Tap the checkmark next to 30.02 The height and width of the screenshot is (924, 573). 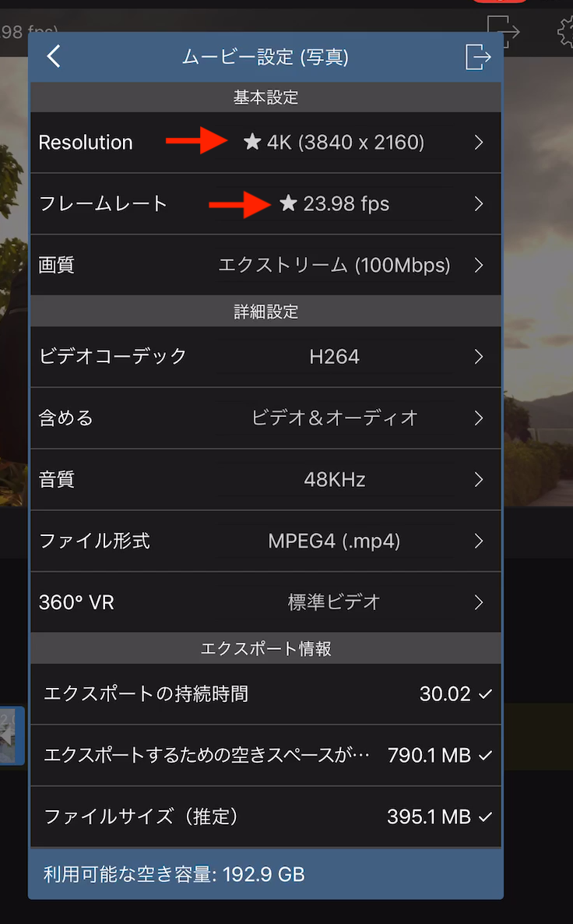point(485,694)
